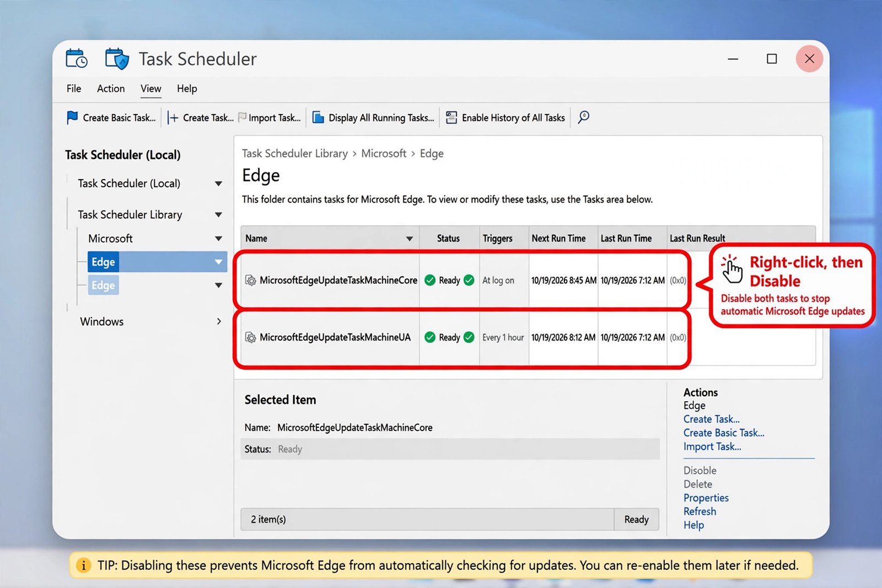Collapse the Task Scheduler (Local) tree node

[x=219, y=184]
